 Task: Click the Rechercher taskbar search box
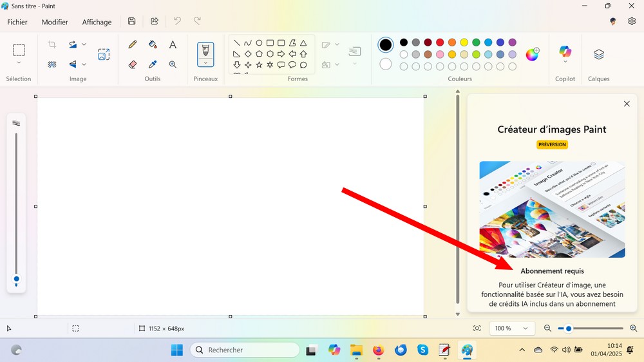[x=245, y=350]
